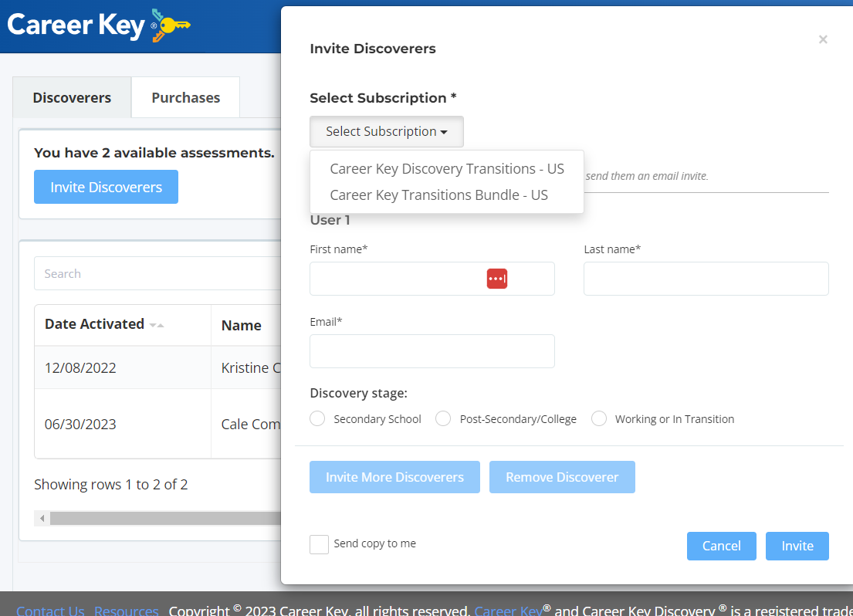This screenshot has height=616, width=853.
Task: Click the Career Key logo
Action: click(x=99, y=25)
